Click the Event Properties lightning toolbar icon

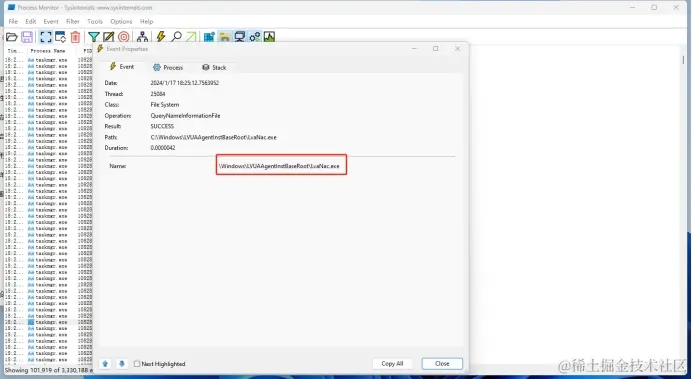[x=161, y=37]
